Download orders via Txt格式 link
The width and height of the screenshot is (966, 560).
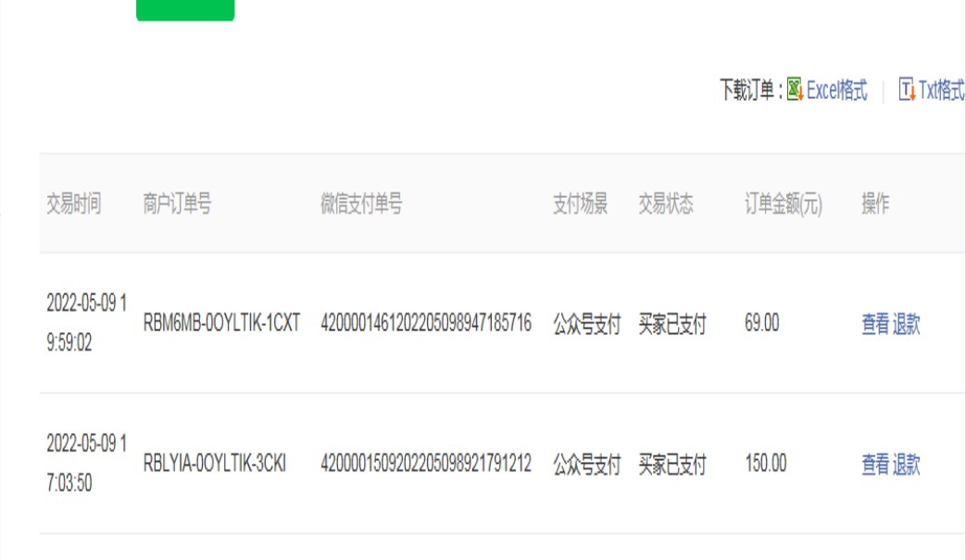click(941, 91)
